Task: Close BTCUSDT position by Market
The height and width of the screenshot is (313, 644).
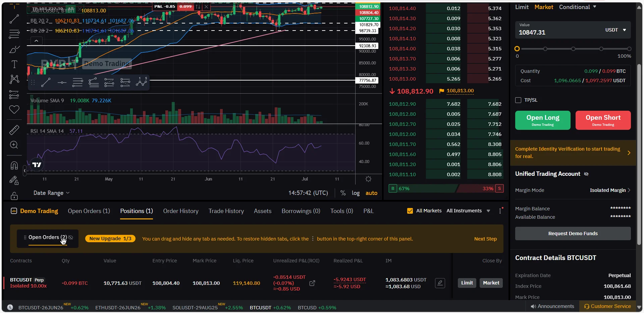Action: tap(491, 283)
